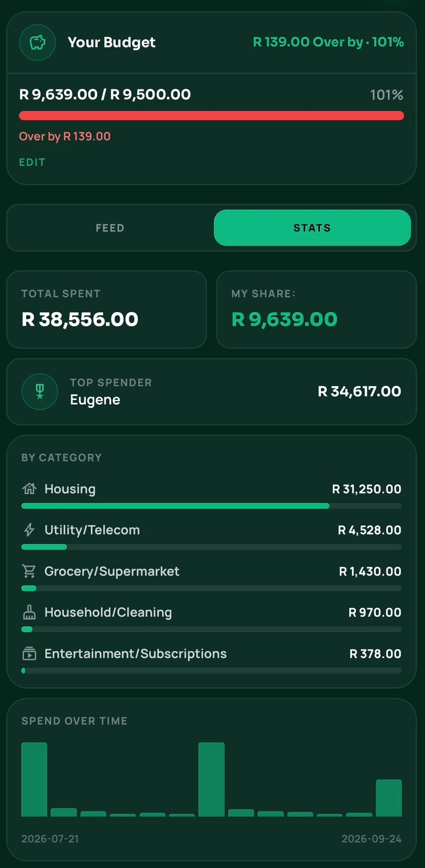Tap the Entertainment/Subscriptions play icon
425x868 pixels.
coord(29,654)
